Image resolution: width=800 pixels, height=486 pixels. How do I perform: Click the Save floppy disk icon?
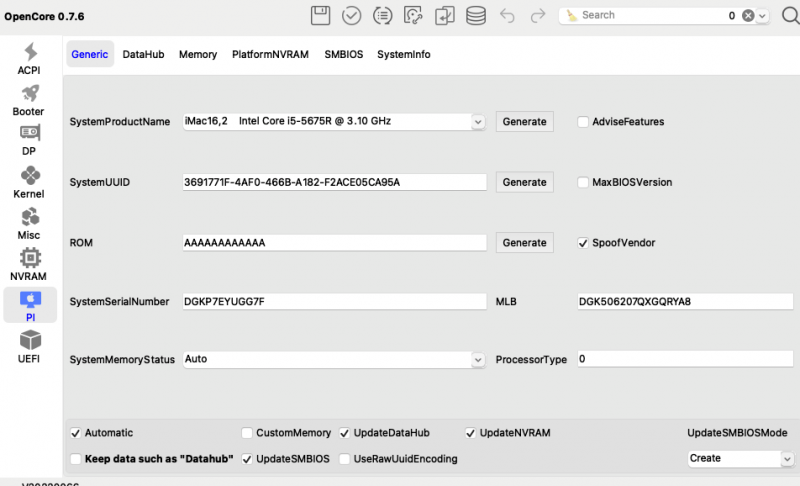point(320,15)
